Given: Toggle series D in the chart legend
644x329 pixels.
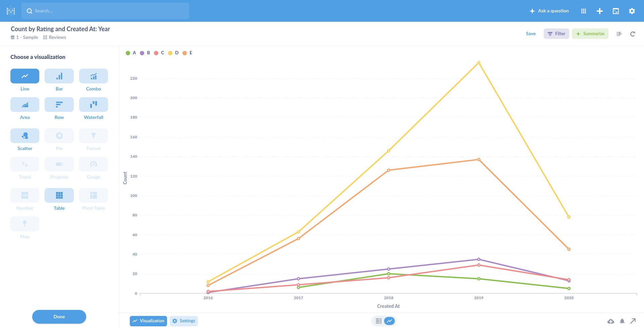Looking at the screenshot, I should tap(174, 53).
